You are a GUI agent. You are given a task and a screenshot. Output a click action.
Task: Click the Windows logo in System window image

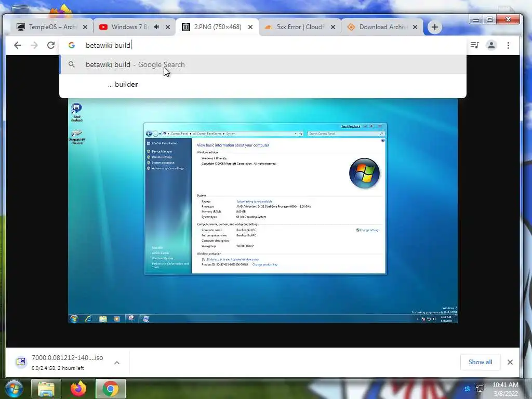[364, 173]
